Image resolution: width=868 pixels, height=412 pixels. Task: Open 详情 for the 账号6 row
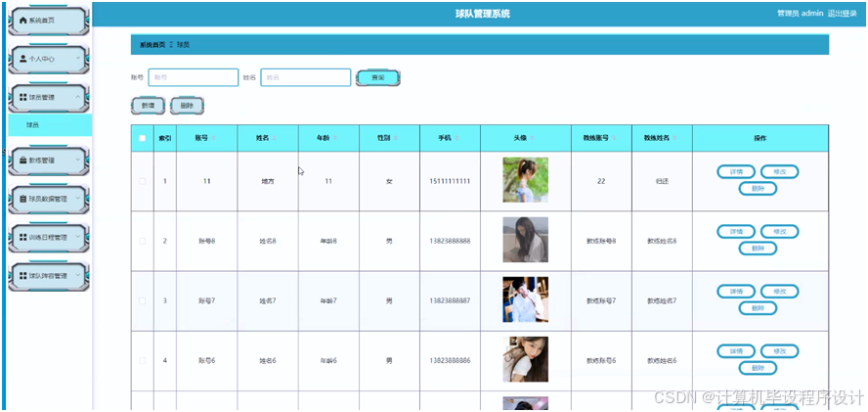(x=736, y=351)
